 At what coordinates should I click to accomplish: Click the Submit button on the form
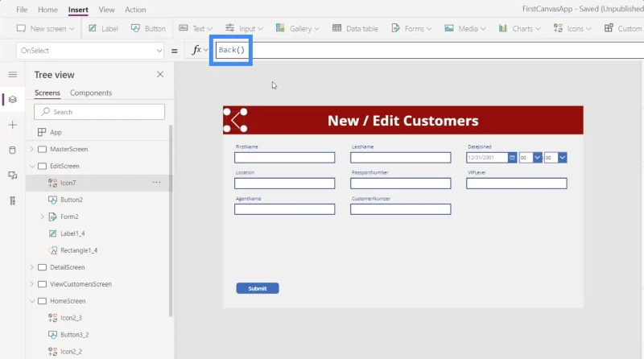(x=258, y=288)
